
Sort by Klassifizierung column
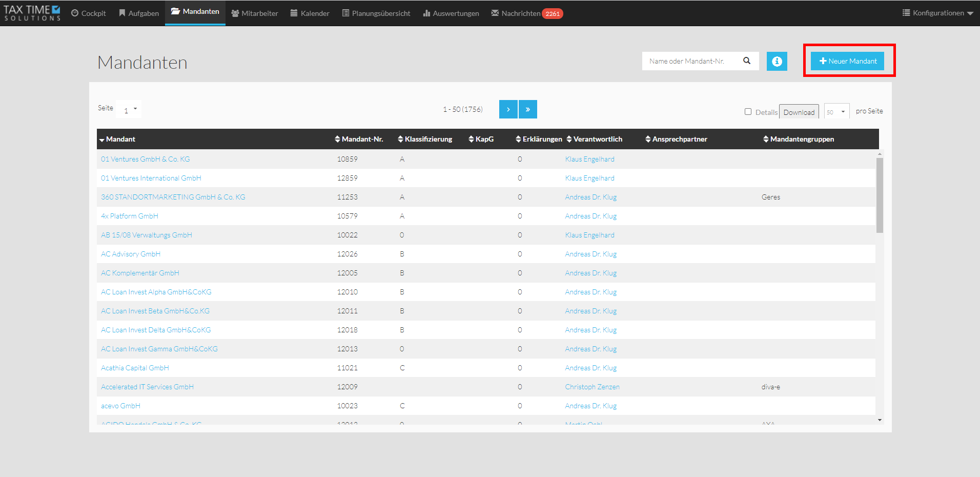(425, 139)
